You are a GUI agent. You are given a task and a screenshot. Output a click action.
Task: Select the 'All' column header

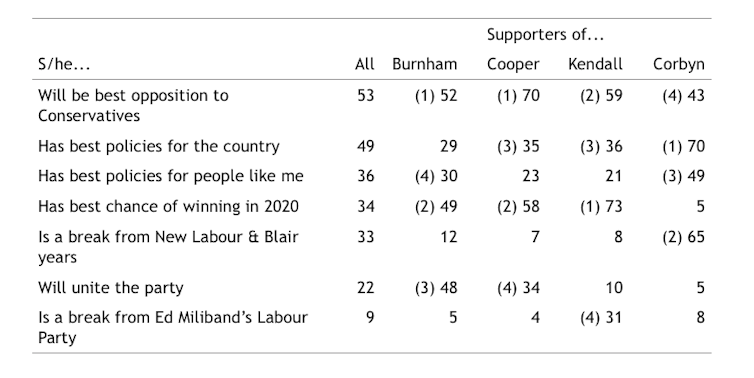[364, 64]
